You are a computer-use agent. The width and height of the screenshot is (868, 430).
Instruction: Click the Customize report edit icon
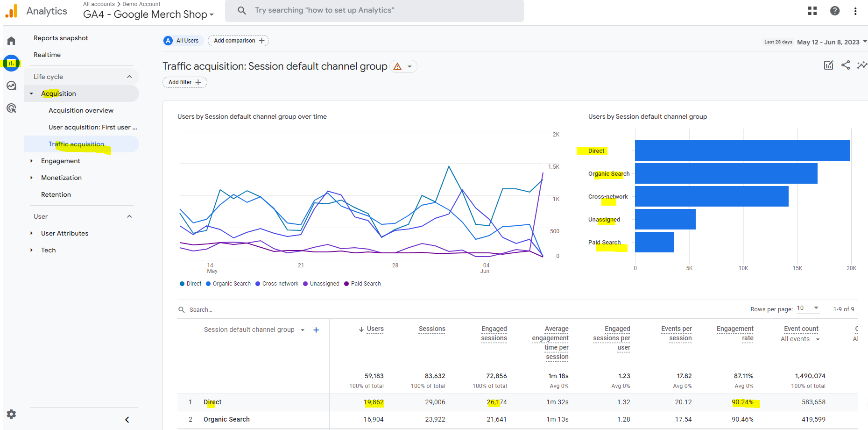coord(828,65)
